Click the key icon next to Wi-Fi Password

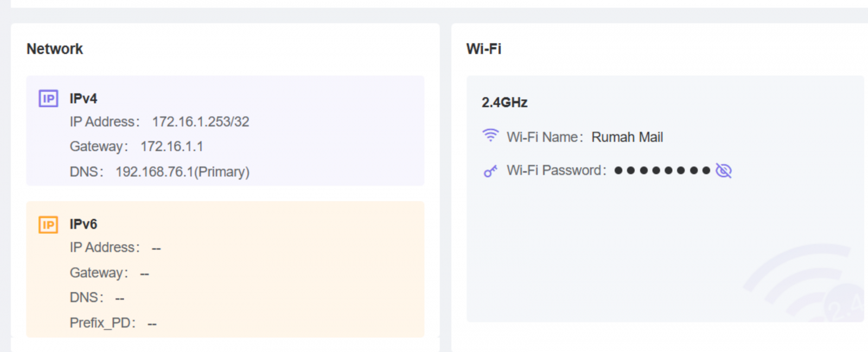pyautogui.click(x=490, y=170)
